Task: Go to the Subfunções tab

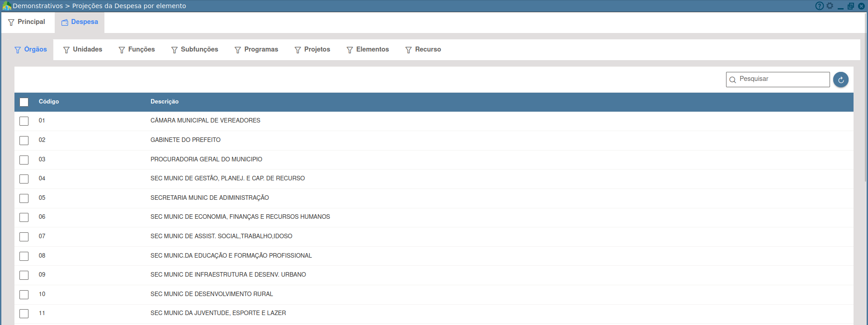Action: coord(195,50)
